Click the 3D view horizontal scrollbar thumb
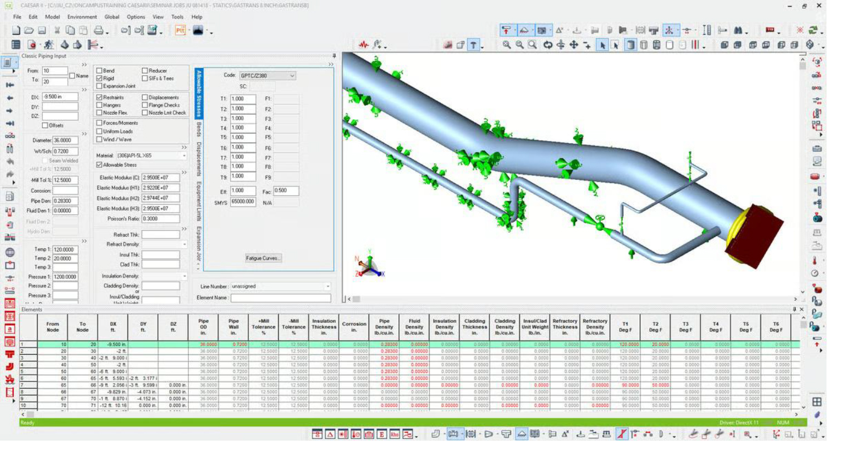This screenshot has height=455, width=868. point(356,299)
